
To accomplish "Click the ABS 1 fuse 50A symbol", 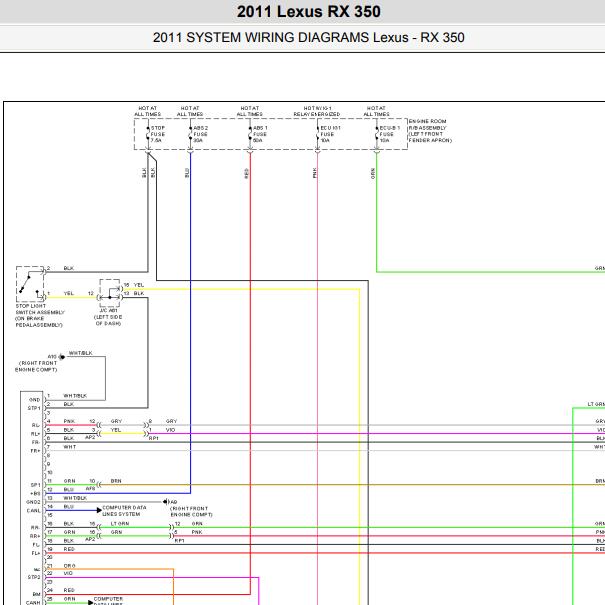I will (x=250, y=134).
